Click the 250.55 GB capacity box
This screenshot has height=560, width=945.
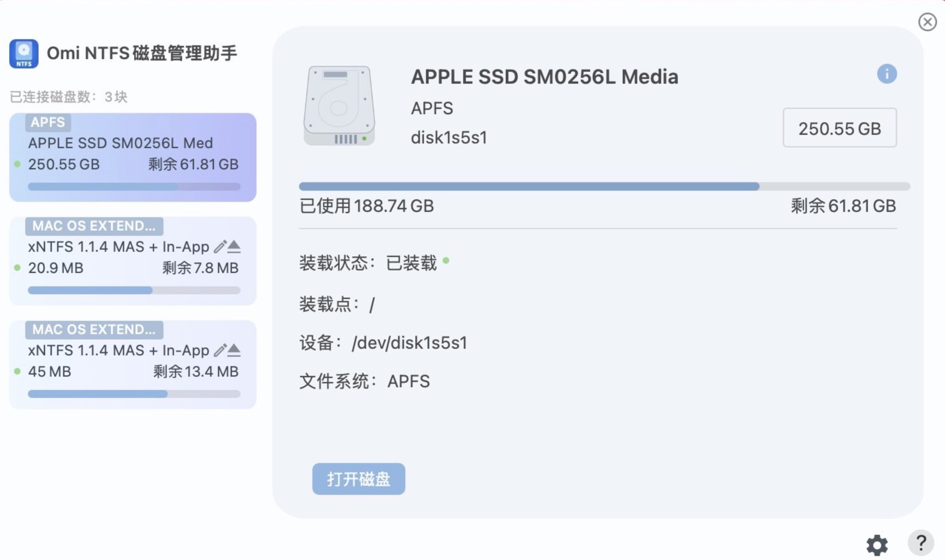[x=839, y=128]
